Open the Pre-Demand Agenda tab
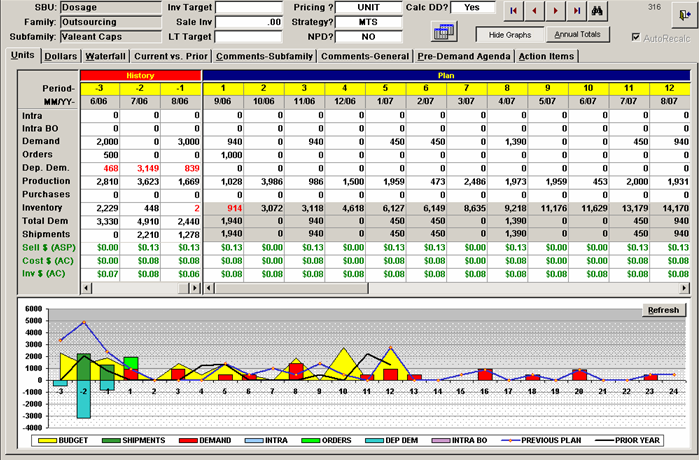Viewport: 699px width, 460px height. pyautogui.click(x=464, y=56)
